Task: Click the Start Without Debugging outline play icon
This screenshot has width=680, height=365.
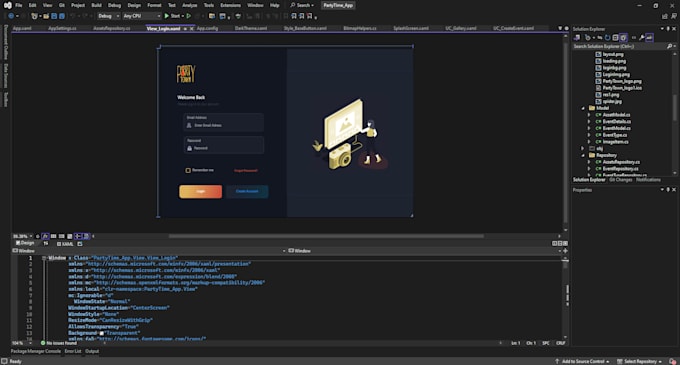Action: point(189,16)
